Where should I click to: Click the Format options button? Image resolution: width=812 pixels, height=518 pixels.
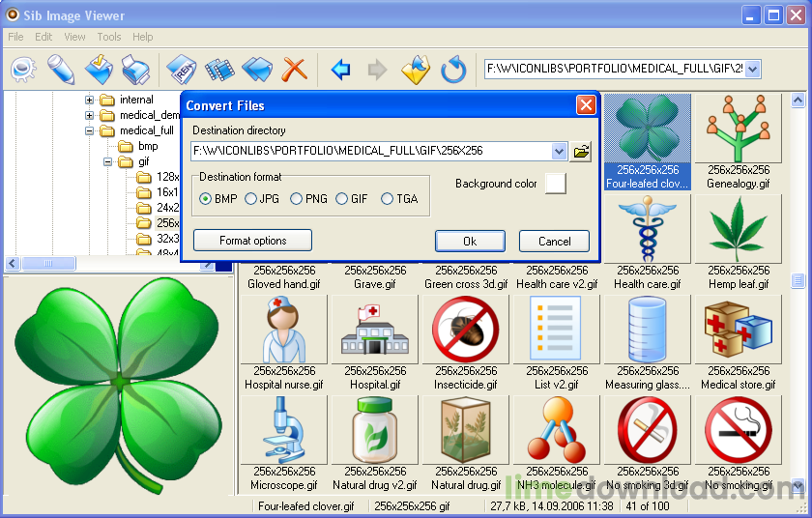point(252,240)
